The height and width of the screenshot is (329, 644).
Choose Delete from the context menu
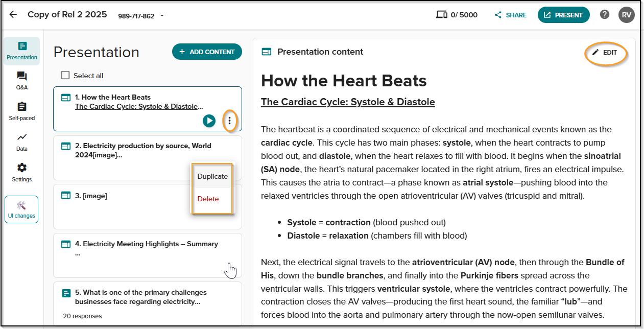208,199
